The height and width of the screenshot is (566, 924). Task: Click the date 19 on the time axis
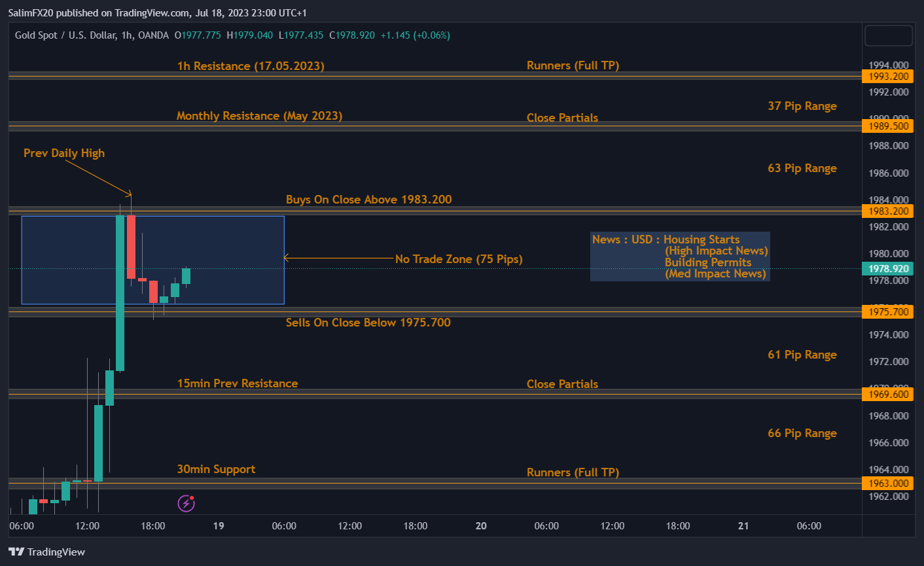click(x=219, y=526)
